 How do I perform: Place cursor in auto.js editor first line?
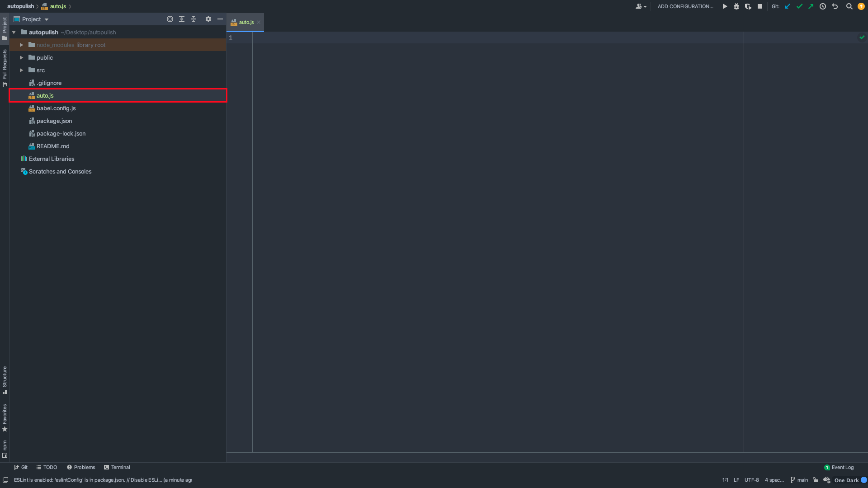pos(497,38)
